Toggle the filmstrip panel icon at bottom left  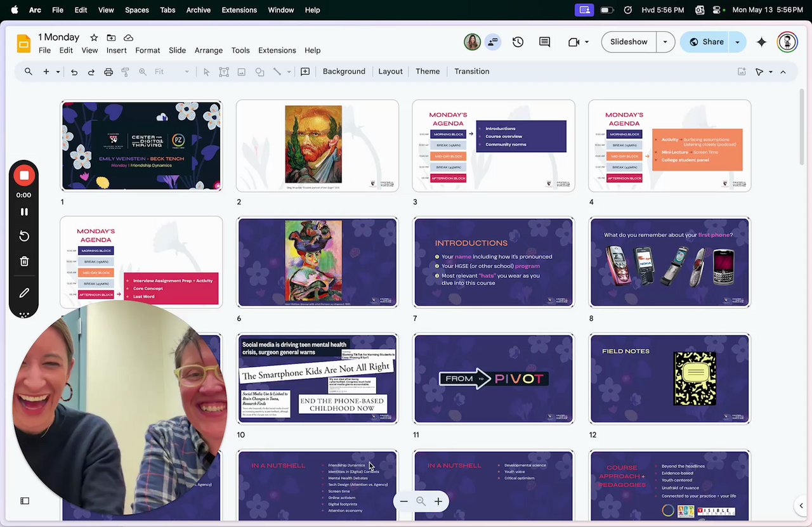click(25, 501)
